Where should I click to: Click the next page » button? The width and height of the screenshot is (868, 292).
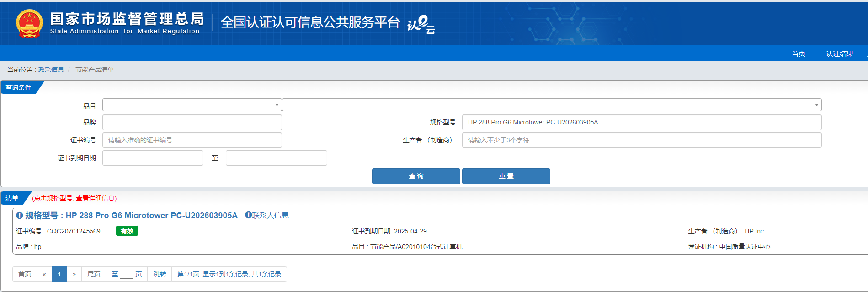75,274
